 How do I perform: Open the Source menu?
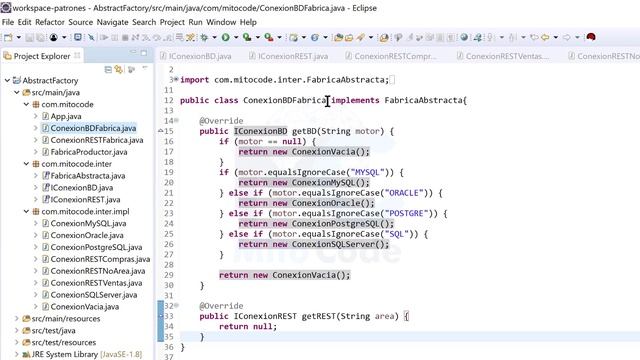coord(80,22)
